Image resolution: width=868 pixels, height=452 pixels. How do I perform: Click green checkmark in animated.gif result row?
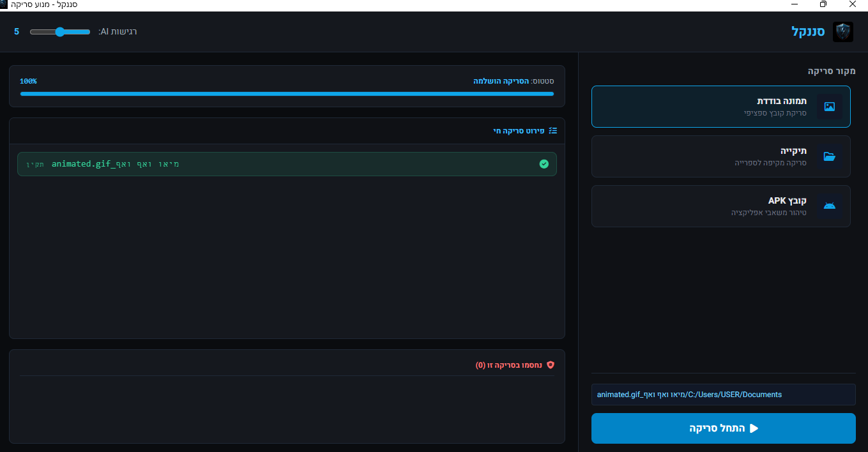(544, 164)
